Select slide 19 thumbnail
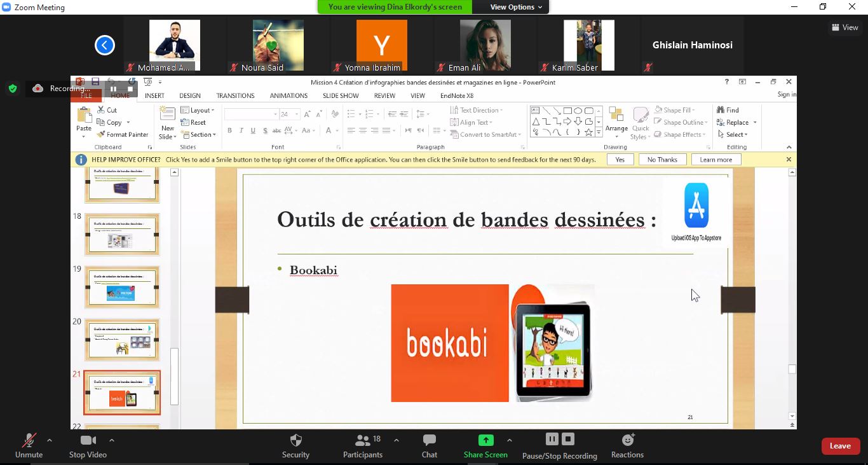The image size is (868, 465). click(122, 288)
